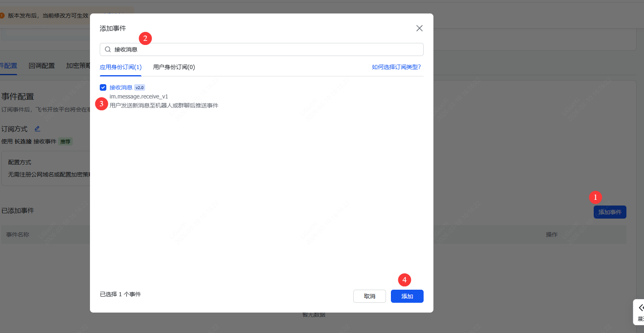Click the expand arrow icon at bottom-right edge
Viewport: 644px width, 333px height.
tap(641, 308)
